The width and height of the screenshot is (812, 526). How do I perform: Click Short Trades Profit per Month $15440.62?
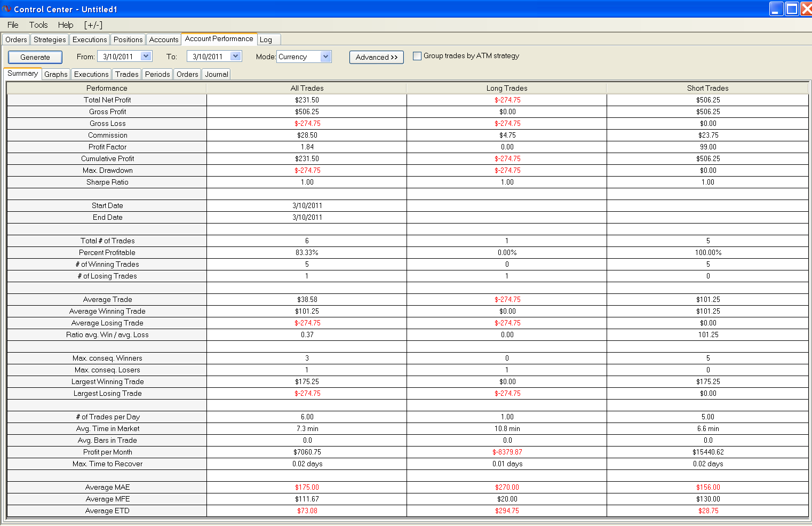pyautogui.click(x=708, y=452)
